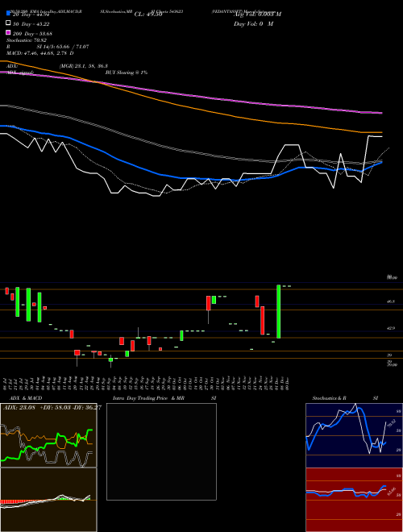Click the "CL: 49.50" closing price label
The image size is (403, 532).
148,15
